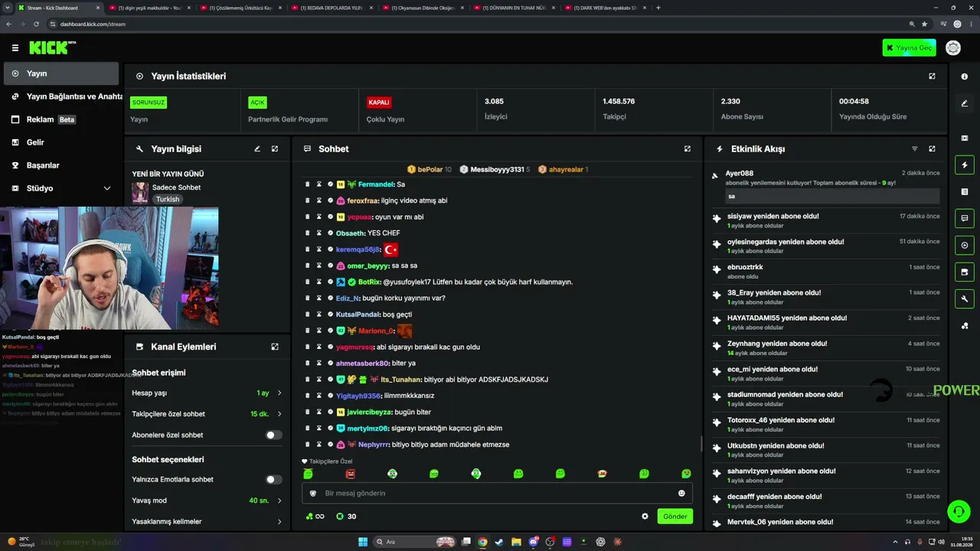Image resolution: width=980 pixels, height=551 pixels.
Task: Click the Ayer088 activity entry
Action: [x=827, y=186]
